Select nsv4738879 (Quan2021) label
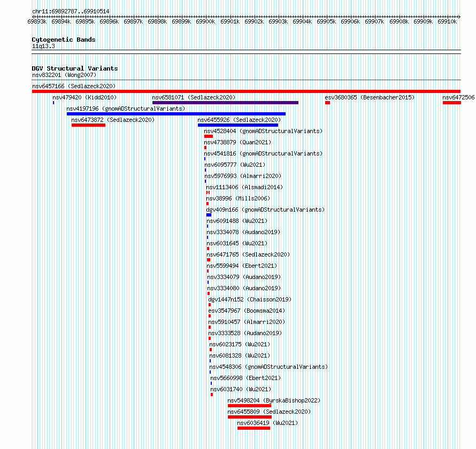 tap(237, 142)
